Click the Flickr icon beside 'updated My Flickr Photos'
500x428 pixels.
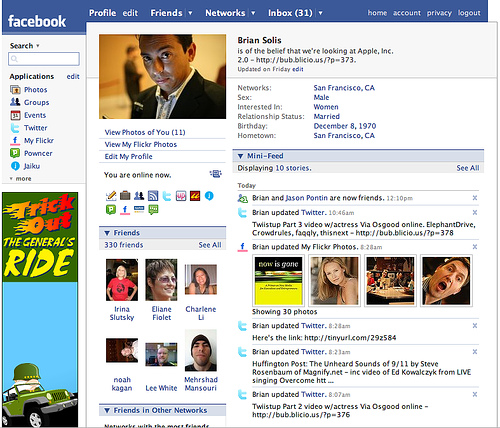click(x=242, y=247)
